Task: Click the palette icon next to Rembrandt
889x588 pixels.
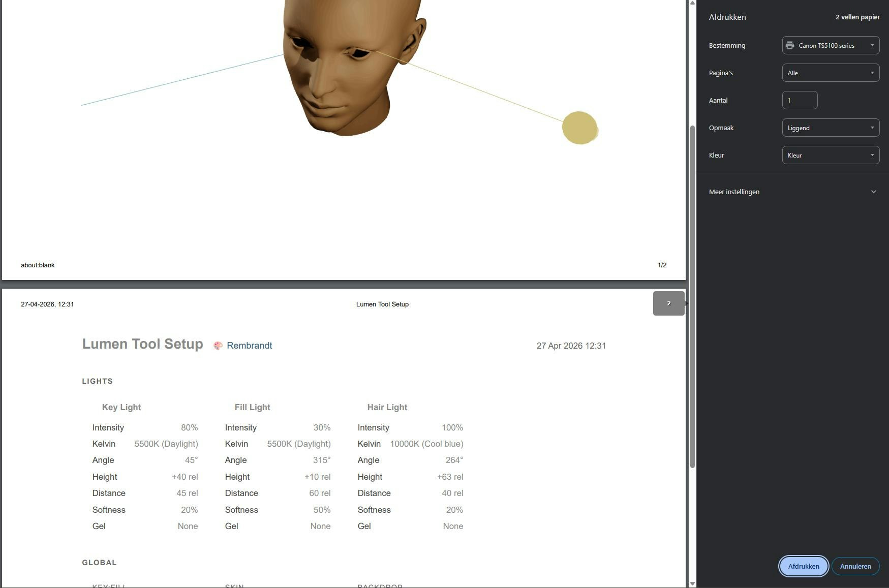Action: click(219, 345)
